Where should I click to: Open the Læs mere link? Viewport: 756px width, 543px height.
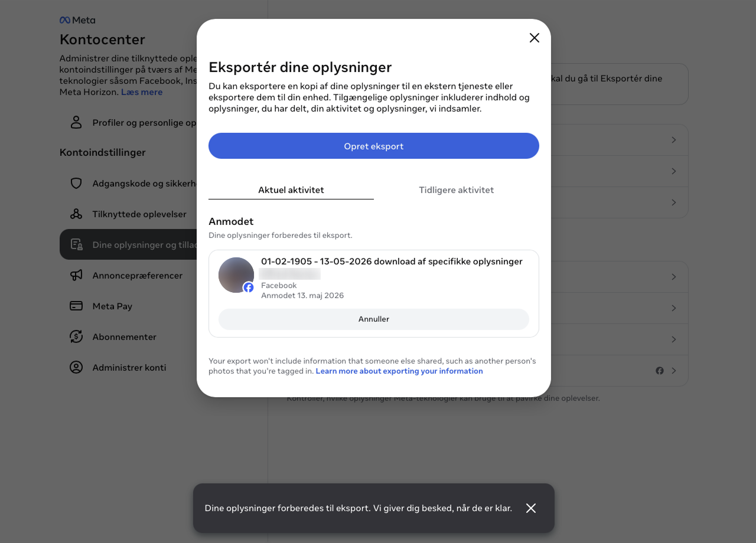point(142,92)
